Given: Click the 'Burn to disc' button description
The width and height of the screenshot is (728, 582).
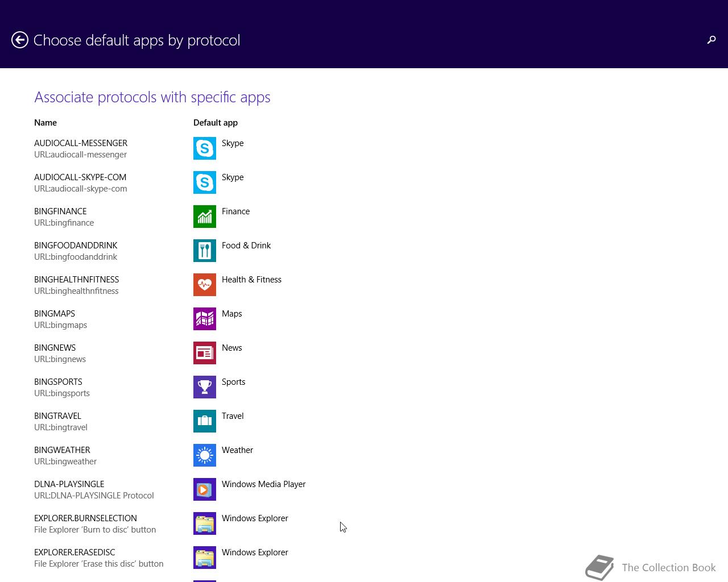Looking at the screenshot, I should pos(95,530).
